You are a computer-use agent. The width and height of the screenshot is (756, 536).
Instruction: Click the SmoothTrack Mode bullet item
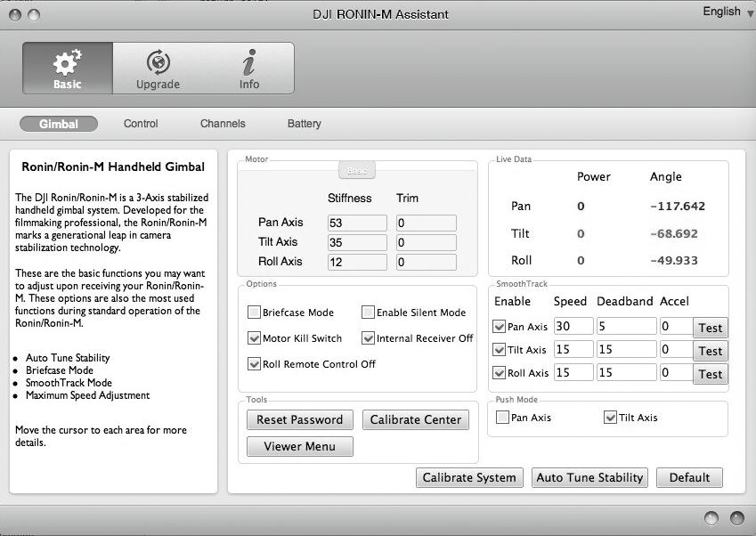click(x=69, y=383)
